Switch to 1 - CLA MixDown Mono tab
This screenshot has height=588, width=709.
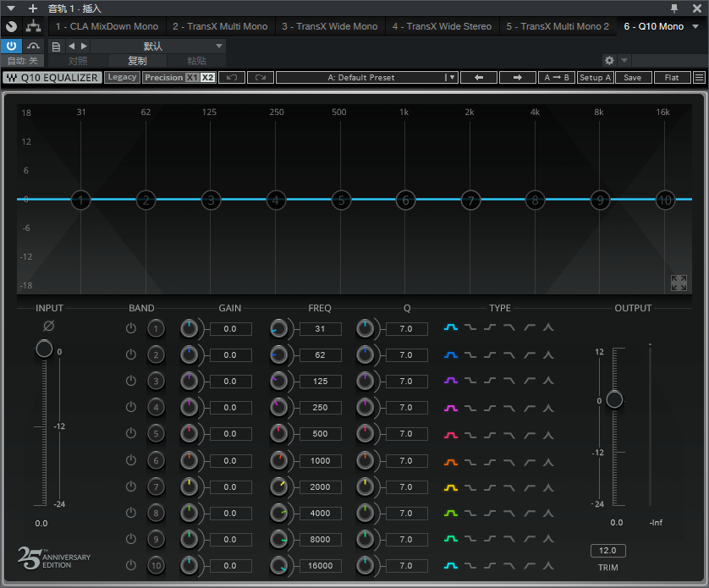coord(107,26)
